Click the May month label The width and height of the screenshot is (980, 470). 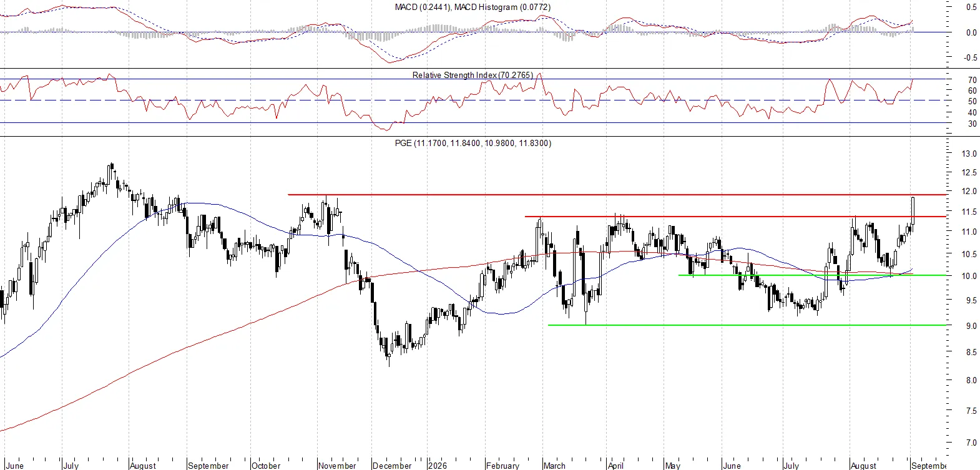click(x=672, y=466)
